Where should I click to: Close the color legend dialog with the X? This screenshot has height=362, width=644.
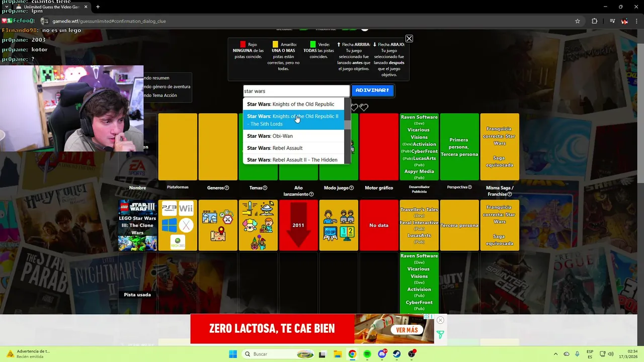409,39
